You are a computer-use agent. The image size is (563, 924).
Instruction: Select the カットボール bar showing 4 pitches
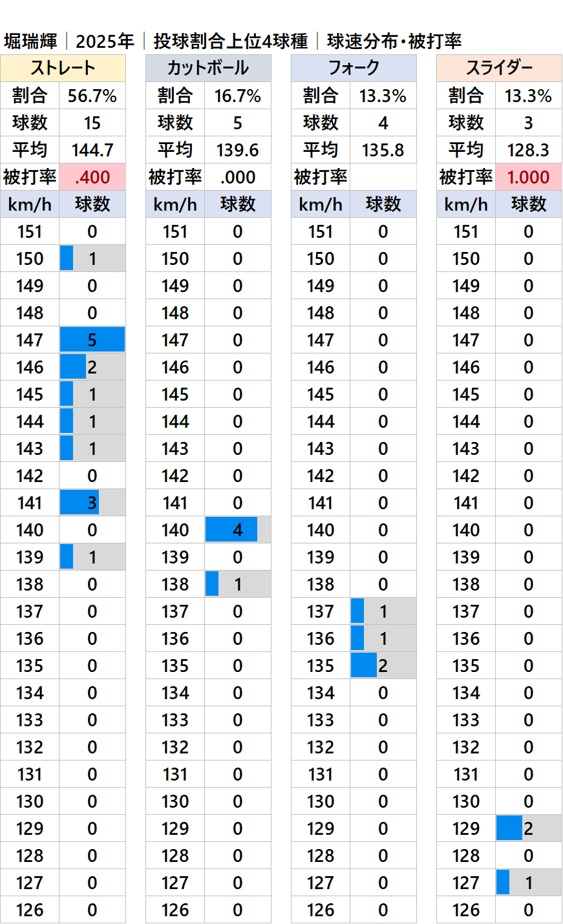(x=231, y=530)
